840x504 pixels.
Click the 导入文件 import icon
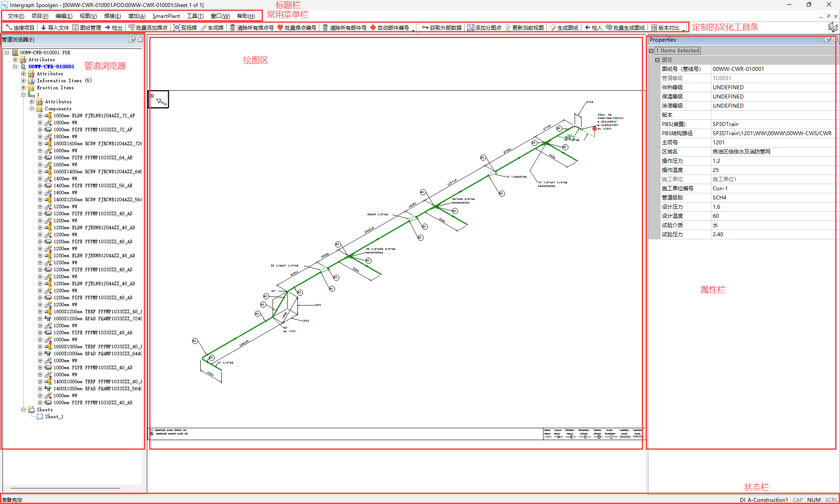[43, 28]
